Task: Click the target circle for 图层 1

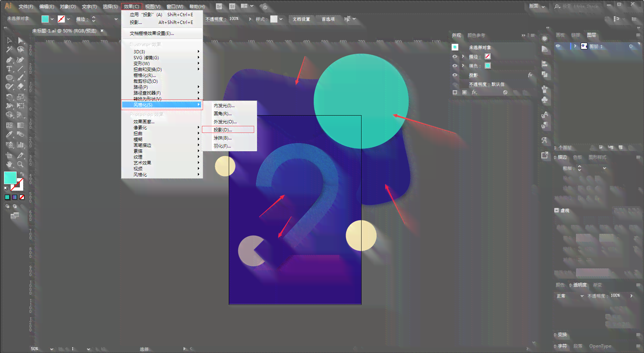Action: click(631, 46)
